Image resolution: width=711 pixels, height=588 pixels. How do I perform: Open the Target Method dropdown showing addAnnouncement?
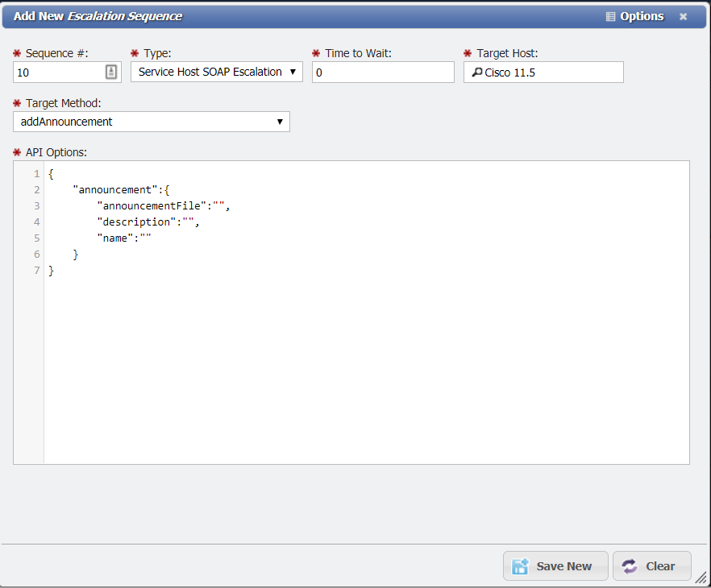(151, 121)
